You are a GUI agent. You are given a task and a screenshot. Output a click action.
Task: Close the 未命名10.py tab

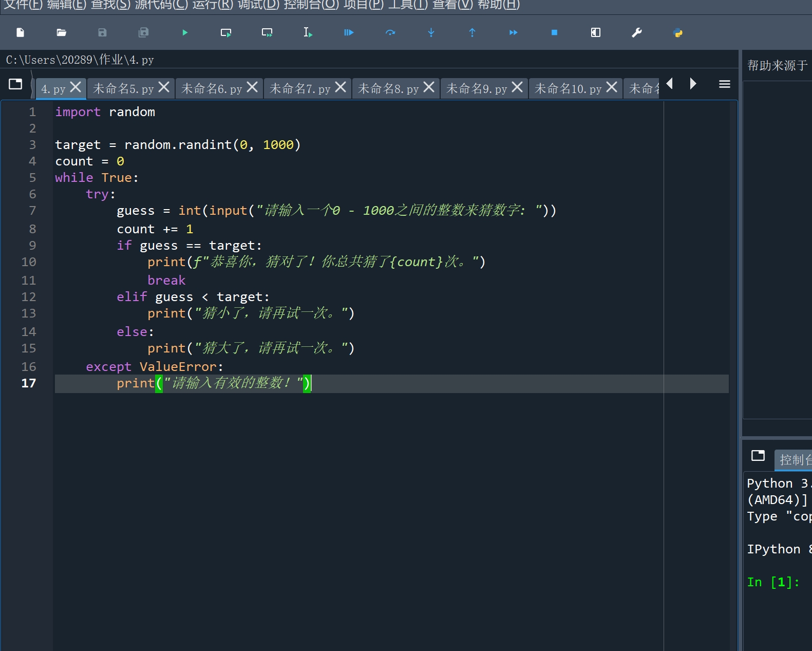(x=612, y=87)
